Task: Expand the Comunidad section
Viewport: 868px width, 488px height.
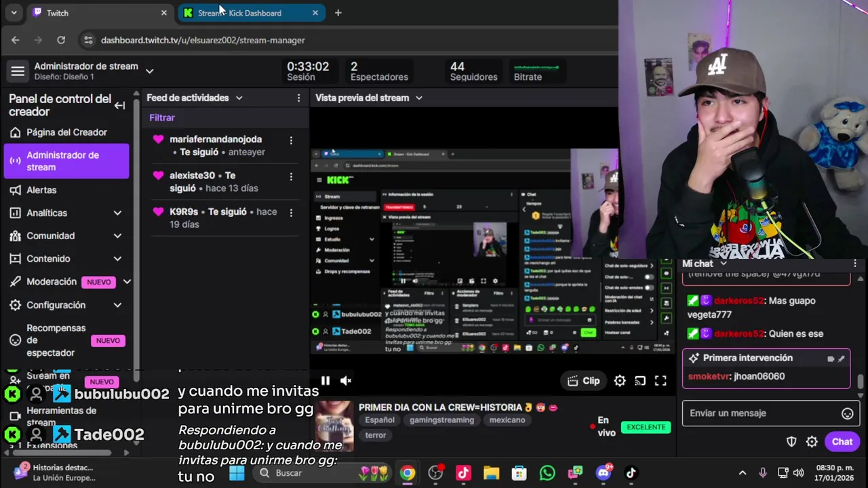Action: coord(117,236)
